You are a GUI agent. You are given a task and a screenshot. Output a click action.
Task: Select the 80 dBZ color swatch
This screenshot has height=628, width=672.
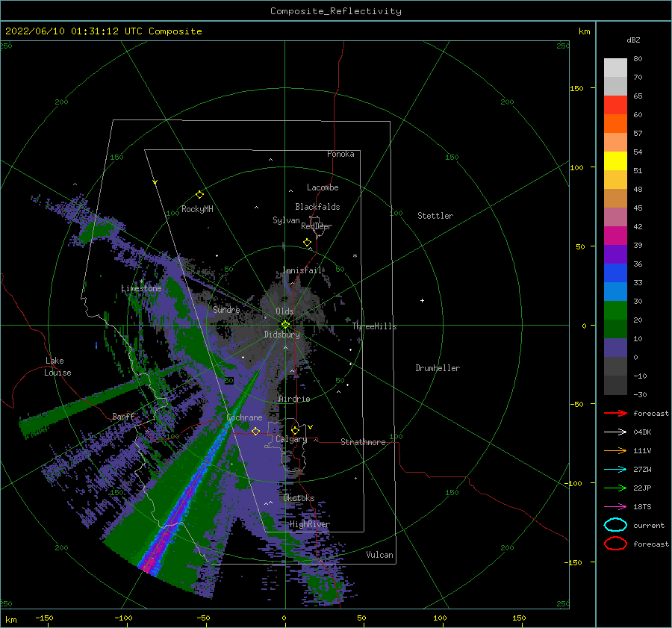[615, 67]
